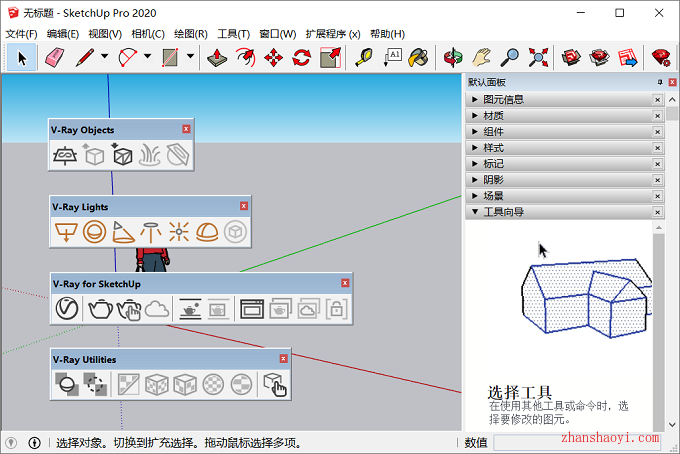680x454 pixels.
Task: Add V-Ray Infinite Plane object
Action: tap(65, 155)
